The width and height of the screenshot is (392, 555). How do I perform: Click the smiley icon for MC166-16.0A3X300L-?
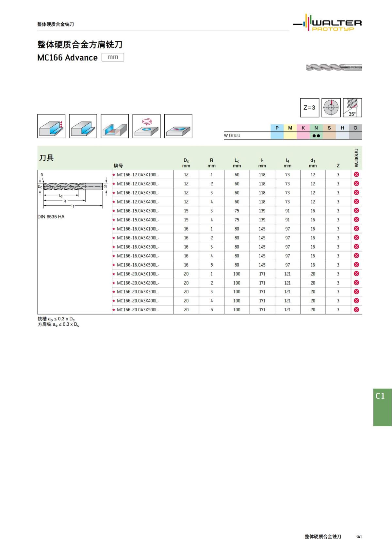pyautogui.click(x=356, y=247)
